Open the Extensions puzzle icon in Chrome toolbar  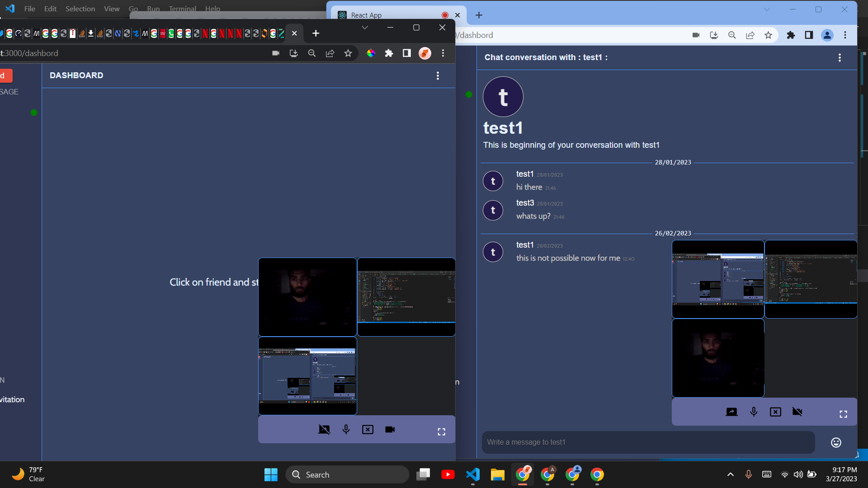[791, 35]
